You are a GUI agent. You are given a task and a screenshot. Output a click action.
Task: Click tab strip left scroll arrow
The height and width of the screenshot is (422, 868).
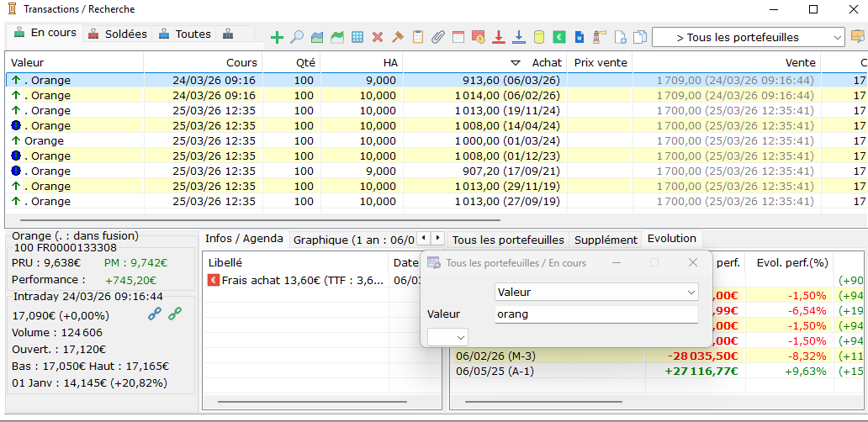pos(423,238)
